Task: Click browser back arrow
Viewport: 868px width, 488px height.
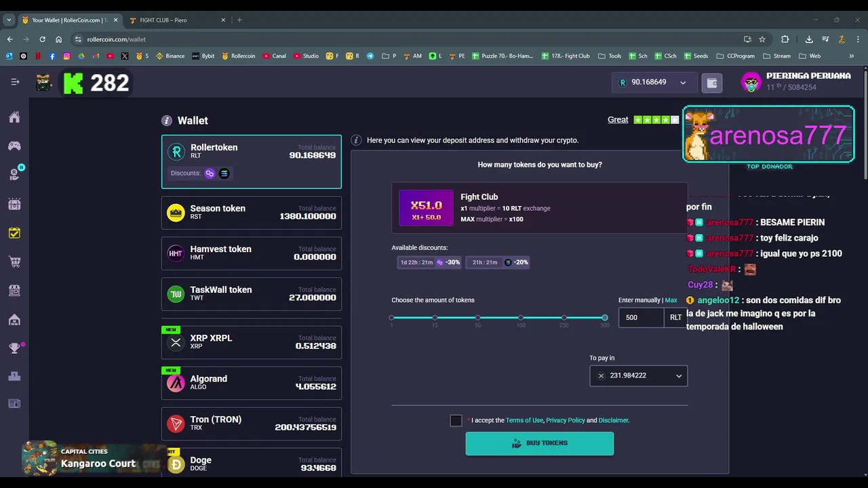Action: click(x=9, y=39)
